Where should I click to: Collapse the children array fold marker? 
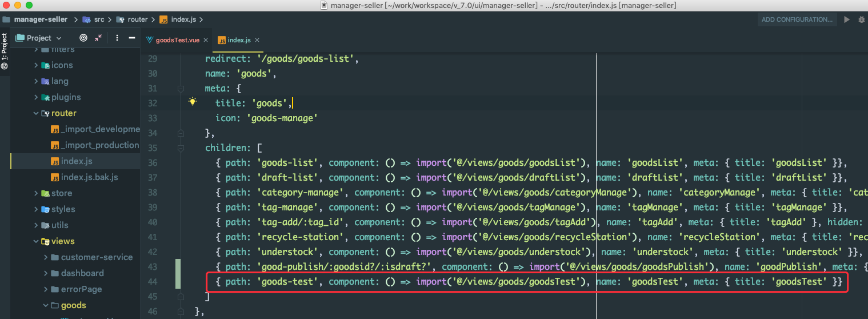coord(181,148)
